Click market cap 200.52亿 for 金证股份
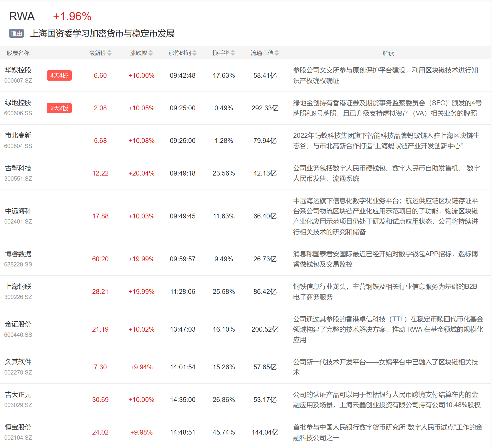492x448 pixels. (265, 329)
